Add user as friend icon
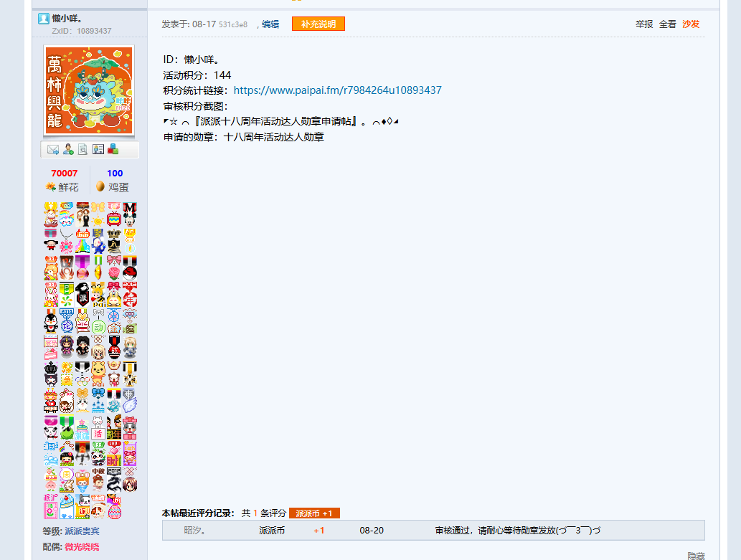741x560 pixels. click(68, 150)
